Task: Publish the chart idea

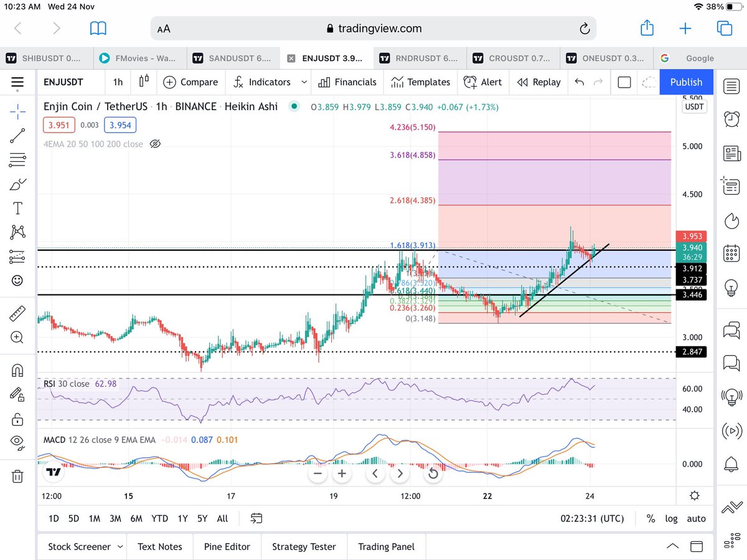Action: point(686,82)
